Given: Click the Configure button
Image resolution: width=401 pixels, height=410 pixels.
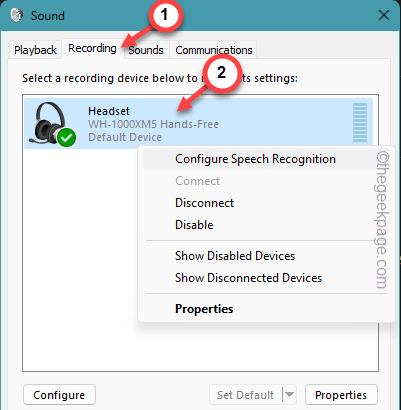Looking at the screenshot, I should [x=59, y=395].
